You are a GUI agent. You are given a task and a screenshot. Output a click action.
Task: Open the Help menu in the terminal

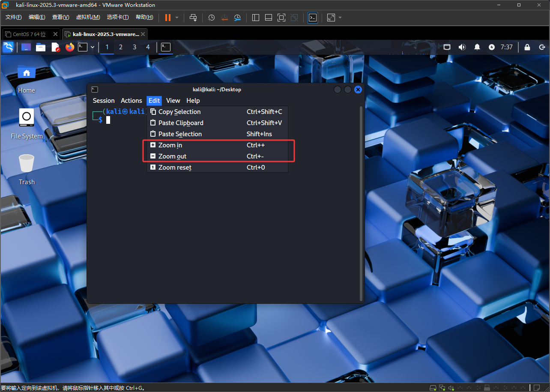193,101
